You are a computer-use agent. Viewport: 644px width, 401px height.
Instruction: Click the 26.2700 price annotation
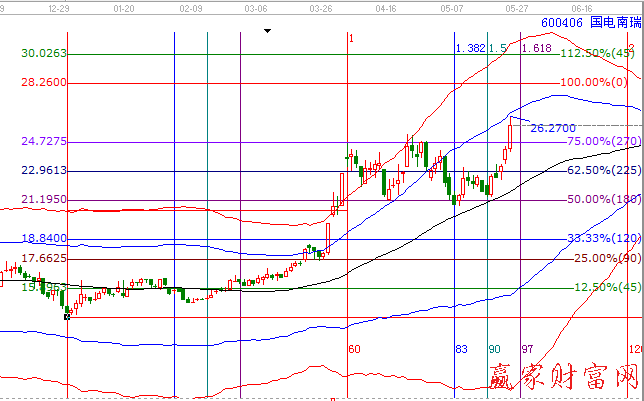click(552, 129)
